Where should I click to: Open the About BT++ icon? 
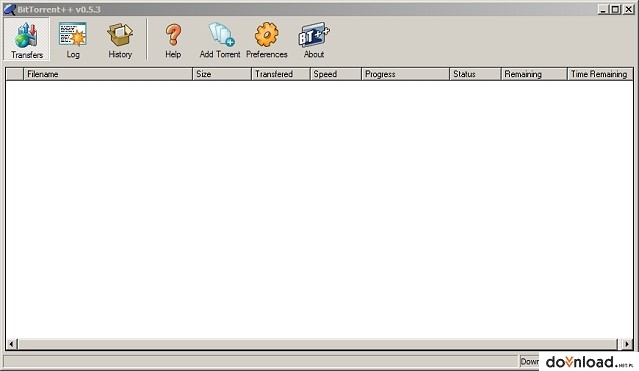[x=313, y=35]
